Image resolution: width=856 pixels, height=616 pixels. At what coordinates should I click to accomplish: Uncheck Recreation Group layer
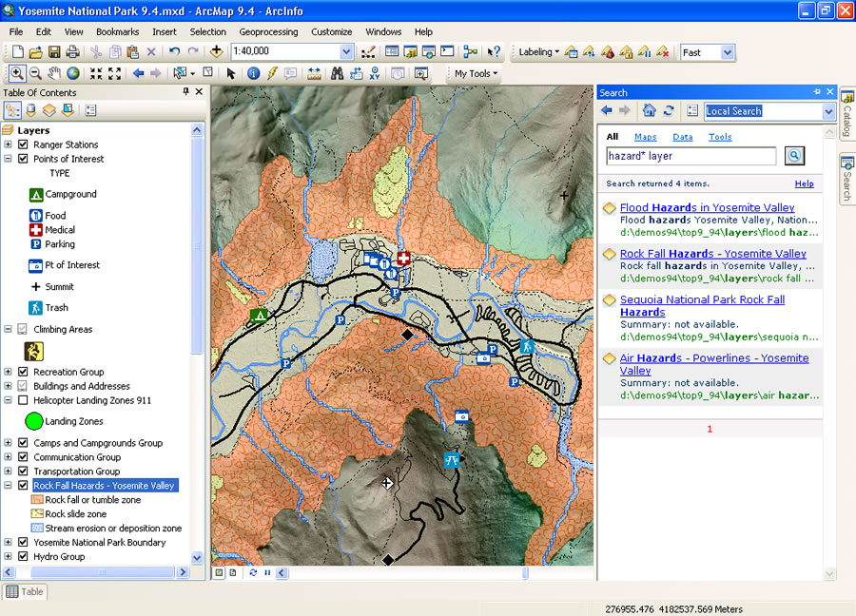[x=23, y=372]
